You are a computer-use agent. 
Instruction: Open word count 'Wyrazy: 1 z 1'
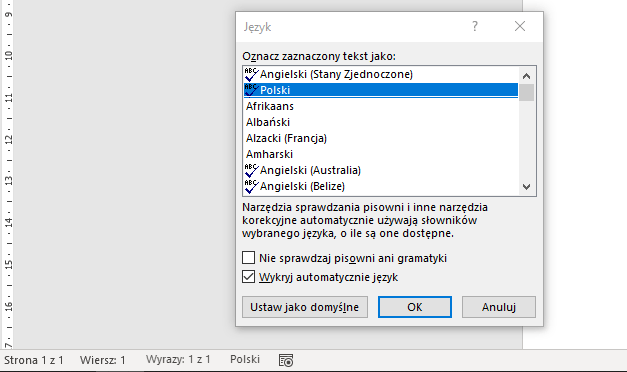tap(178, 360)
